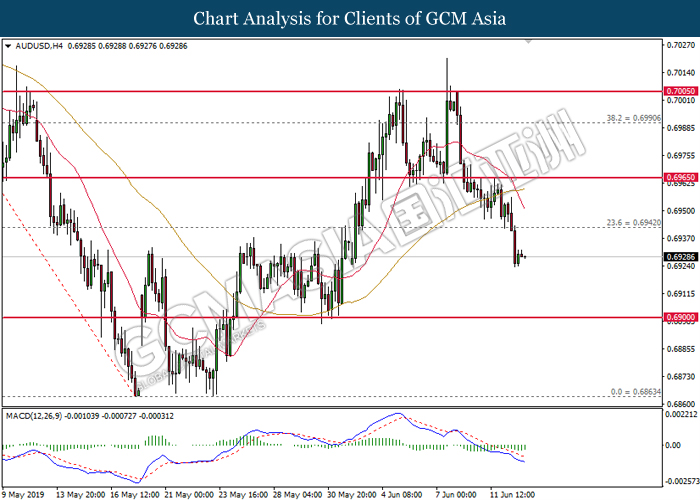Click the 0.70270 value on price axis
Screen dimensions: 700x500
pyautogui.click(x=680, y=45)
